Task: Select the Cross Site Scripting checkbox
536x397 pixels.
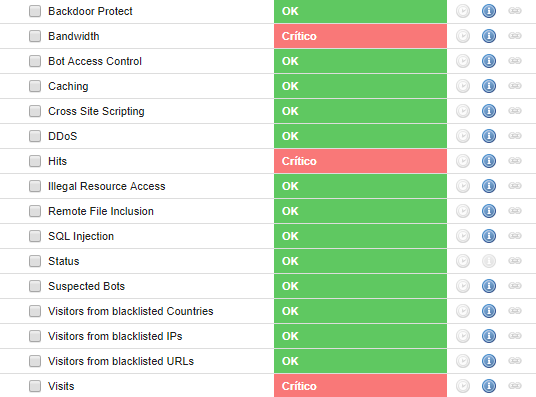Action: click(35, 111)
